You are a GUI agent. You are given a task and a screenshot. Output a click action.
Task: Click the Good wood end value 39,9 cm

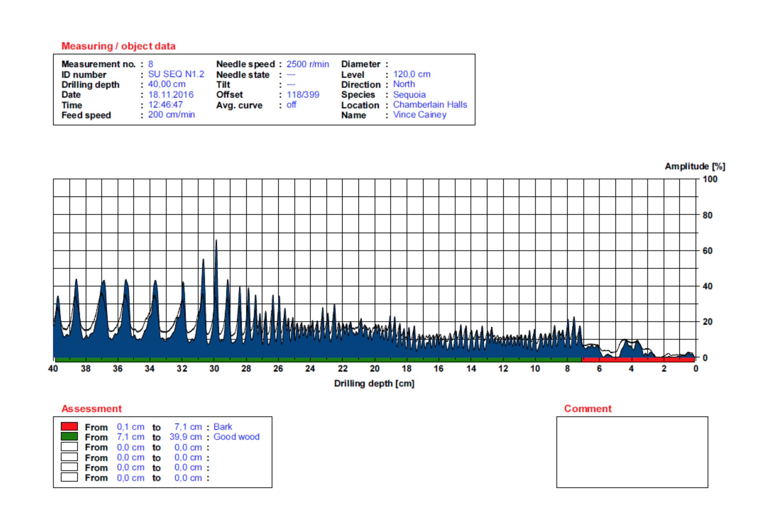click(185, 437)
